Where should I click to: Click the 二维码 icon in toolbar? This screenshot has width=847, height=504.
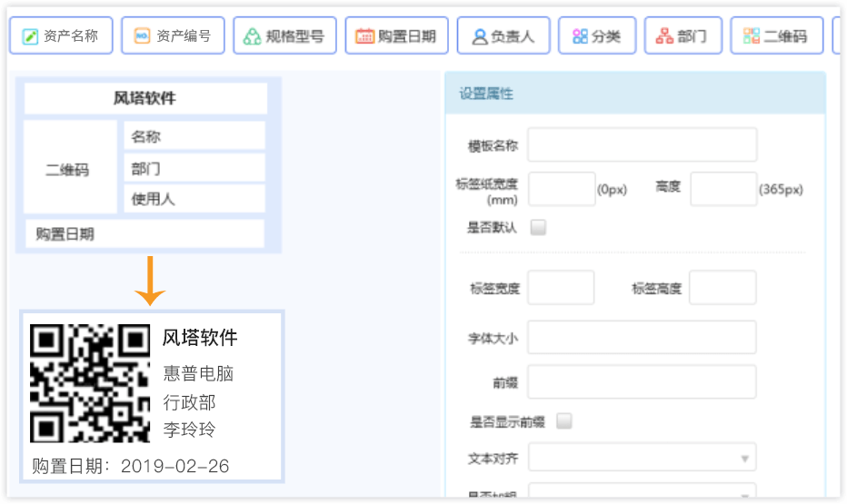point(751,36)
